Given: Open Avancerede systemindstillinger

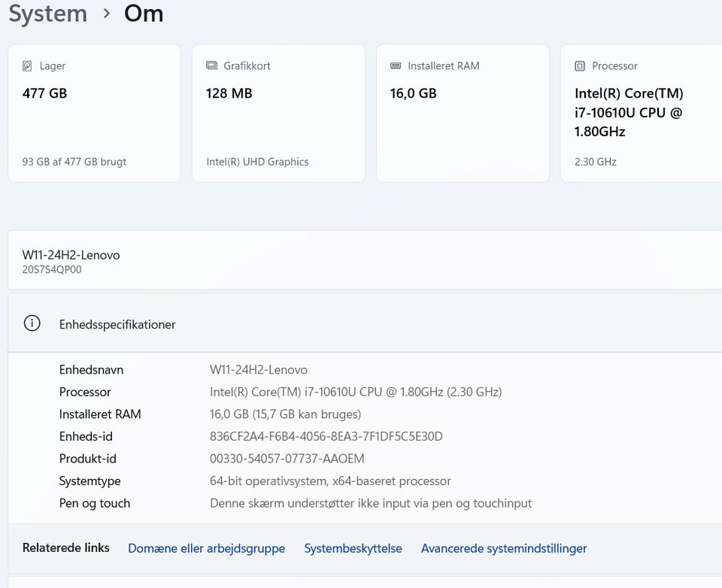Looking at the screenshot, I should [503, 548].
